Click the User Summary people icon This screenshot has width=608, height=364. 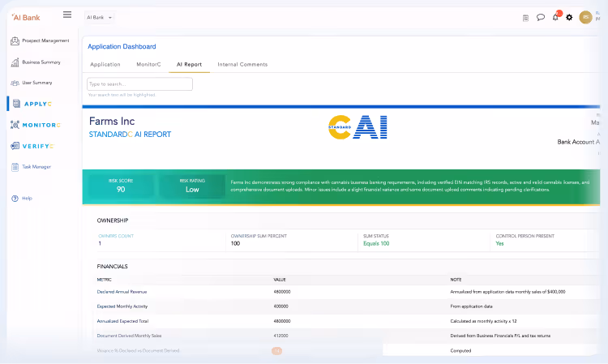[15, 83]
